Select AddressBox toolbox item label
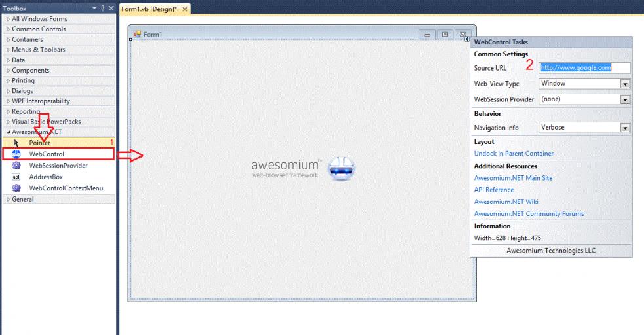The height and width of the screenshot is (335, 644). coord(46,177)
